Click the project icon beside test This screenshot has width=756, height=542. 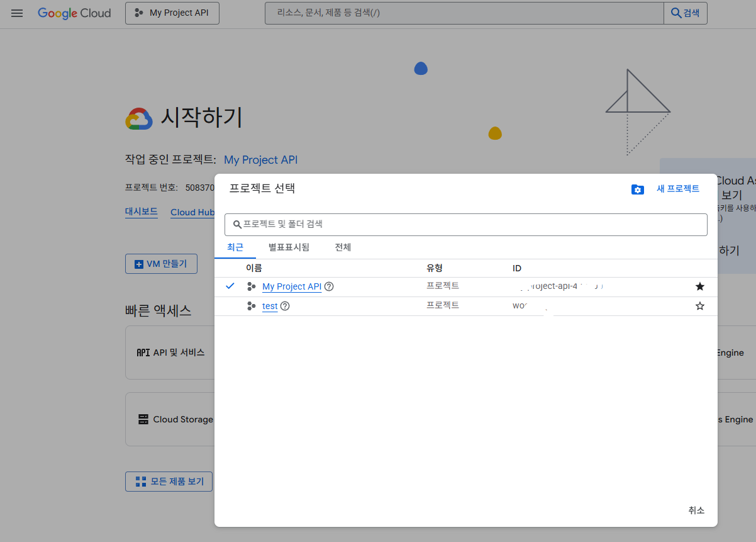pos(252,306)
